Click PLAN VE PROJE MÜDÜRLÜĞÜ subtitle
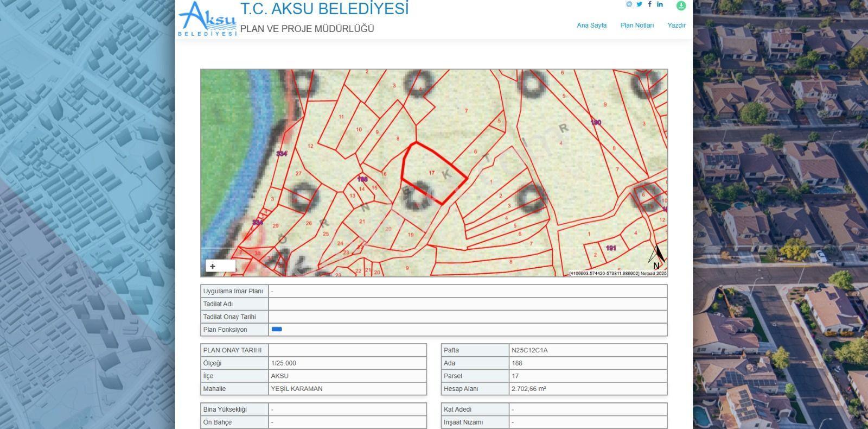The width and height of the screenshot is (868, 429). 307,29
